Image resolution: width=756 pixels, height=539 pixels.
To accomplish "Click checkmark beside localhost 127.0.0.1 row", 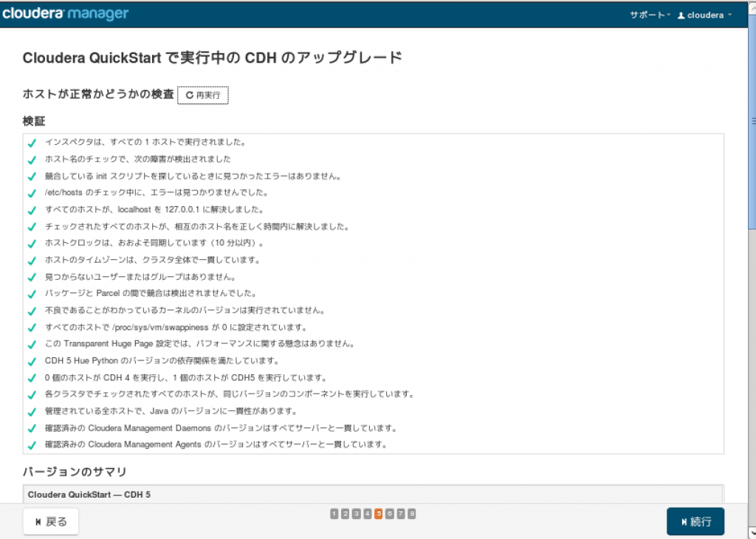I will click(32, 210).
